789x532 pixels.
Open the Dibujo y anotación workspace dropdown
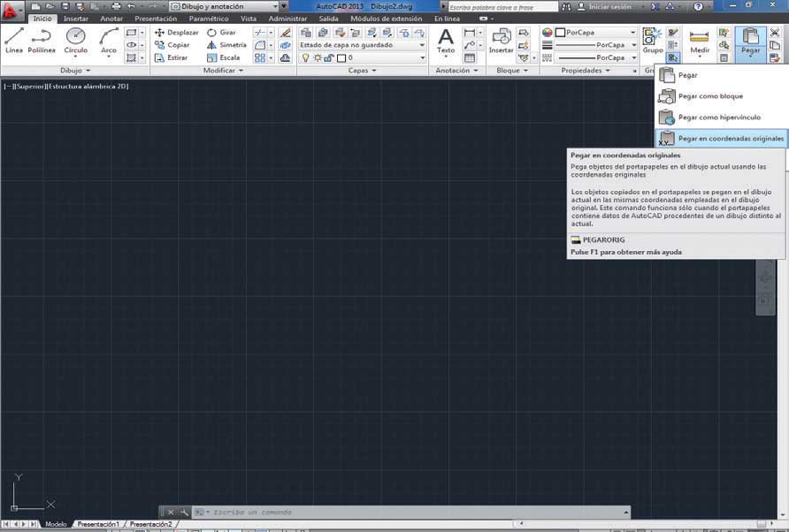pyautogui.click(x=225, y=6)
